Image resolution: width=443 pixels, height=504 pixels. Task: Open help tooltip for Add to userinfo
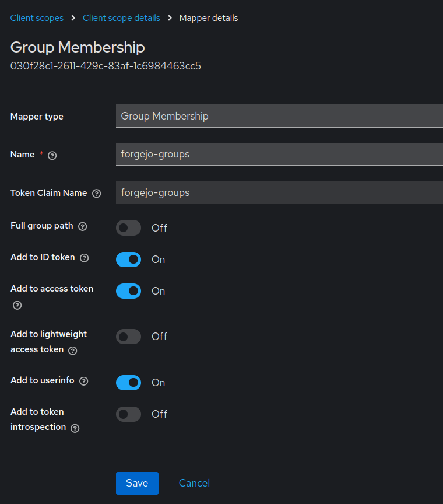(84, 381)
